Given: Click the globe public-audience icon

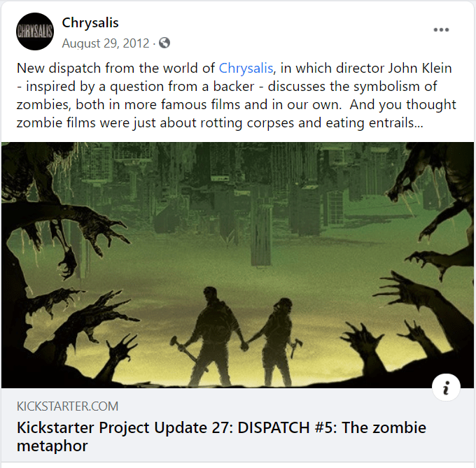Looking at the screenshot, I should [x=164, y=43].
